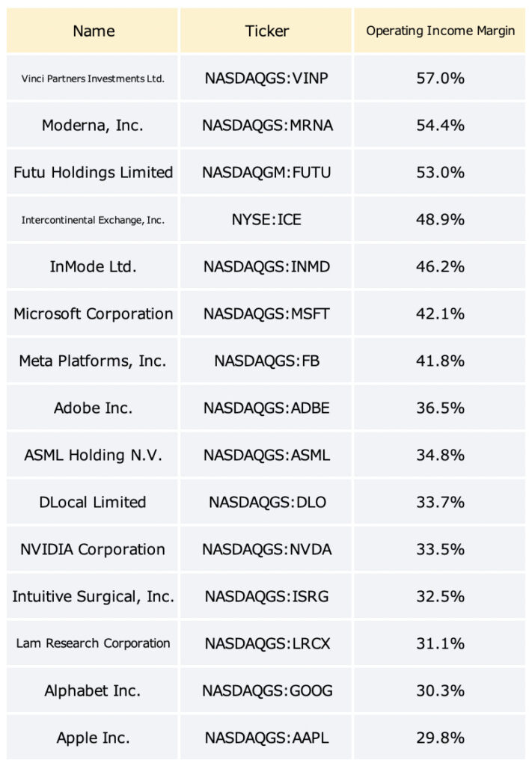Click the ASML Holding N.V. cell
532x766 pixels.
tap(92, 456)
